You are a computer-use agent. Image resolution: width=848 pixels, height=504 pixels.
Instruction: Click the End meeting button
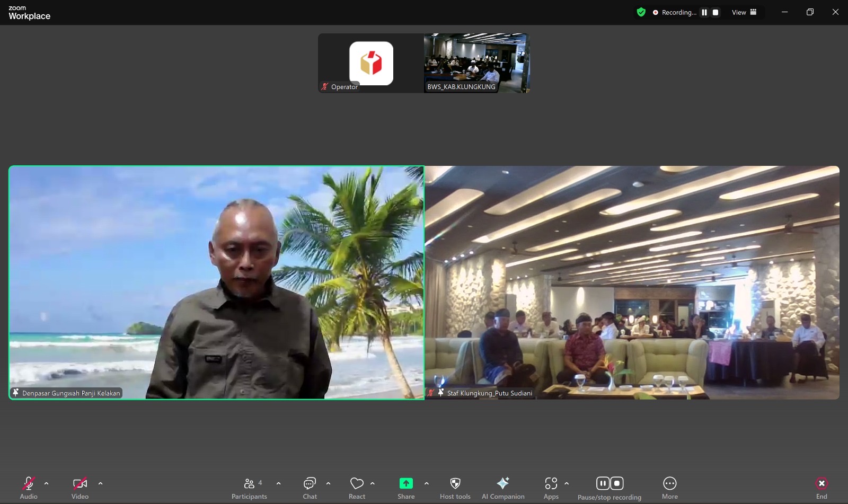coord(821,484)
